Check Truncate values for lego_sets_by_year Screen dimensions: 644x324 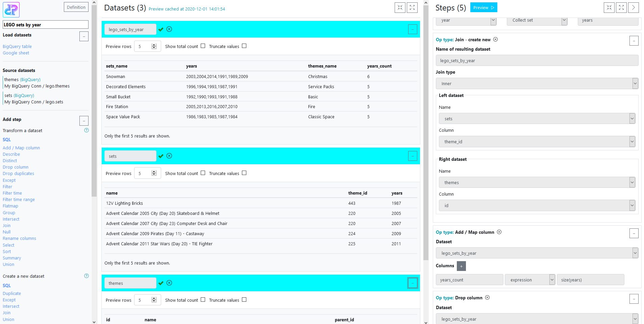click(x=244, y=46)
